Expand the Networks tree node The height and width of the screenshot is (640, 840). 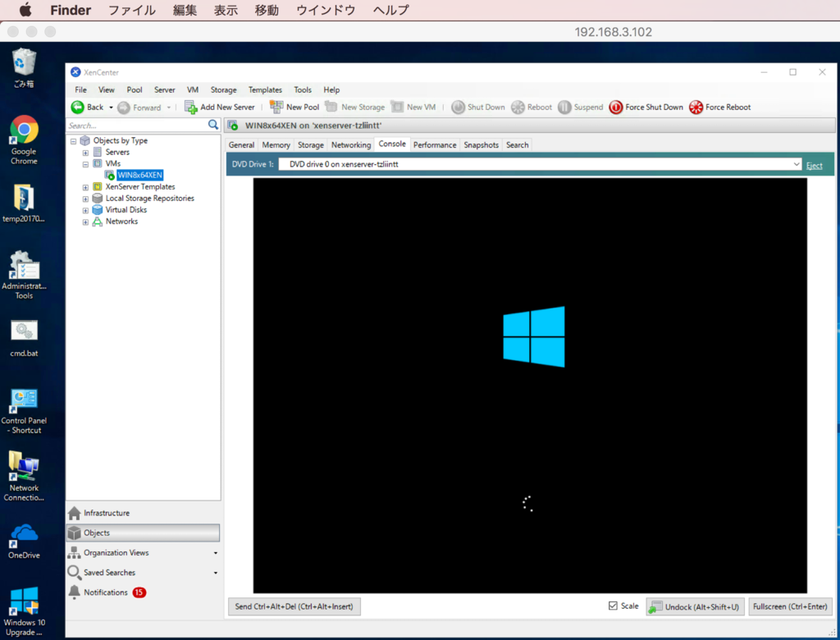pos(85,222)
